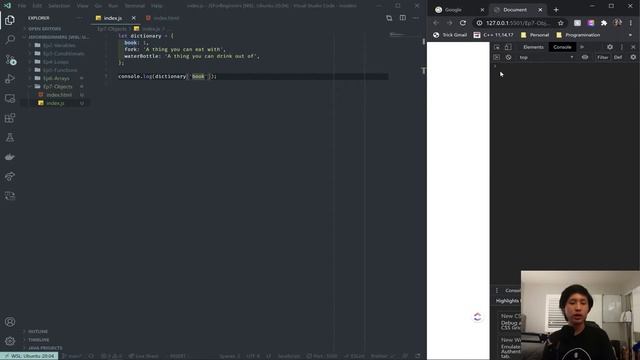Screen dimensions: 640x360
Task: Open the Docker whale icon view
Action: click(10, 157)
